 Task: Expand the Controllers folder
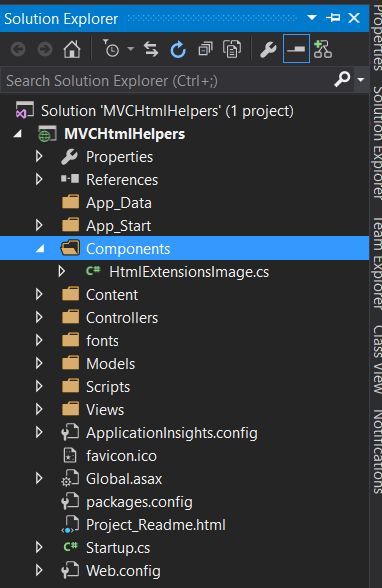pos(39,317)
